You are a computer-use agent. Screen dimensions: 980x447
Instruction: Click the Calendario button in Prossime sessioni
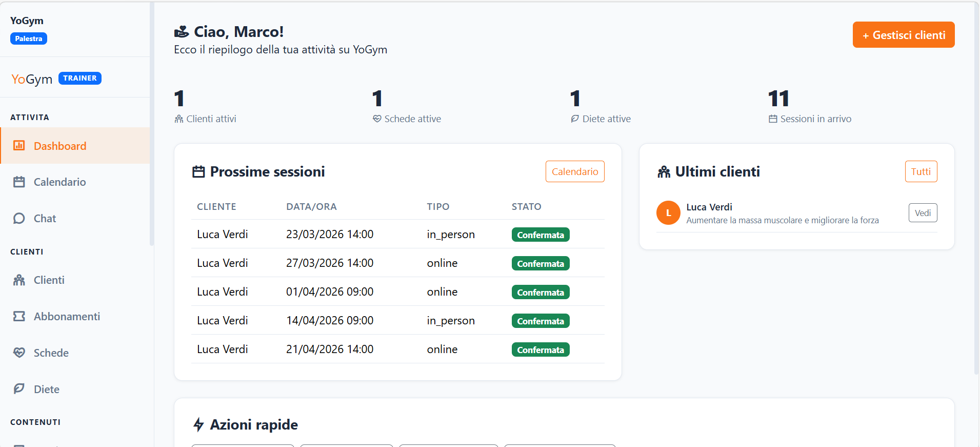tap(574, 171)
